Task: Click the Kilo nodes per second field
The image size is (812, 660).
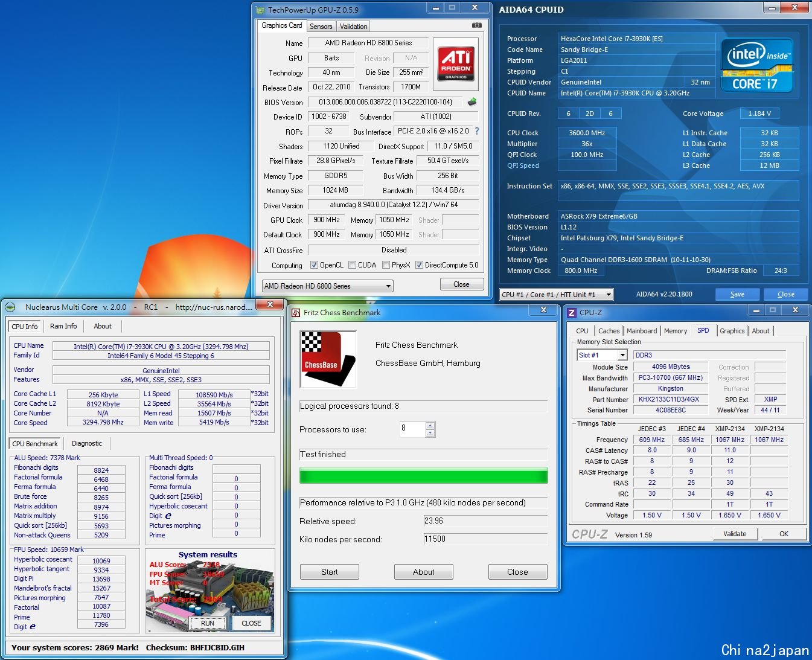Action: coord(485,539)
